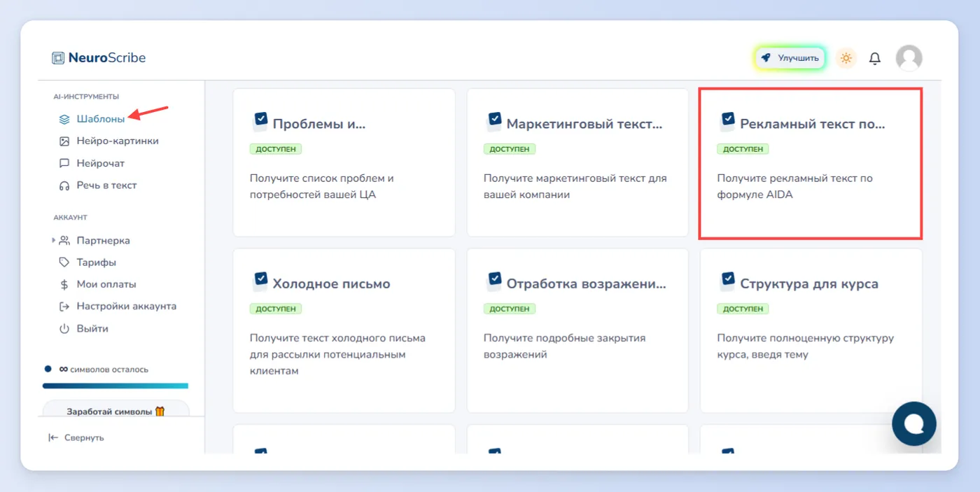Click the Речь в текст headphones icon
The image size is (980, 492).
click(x=64, y=185)
